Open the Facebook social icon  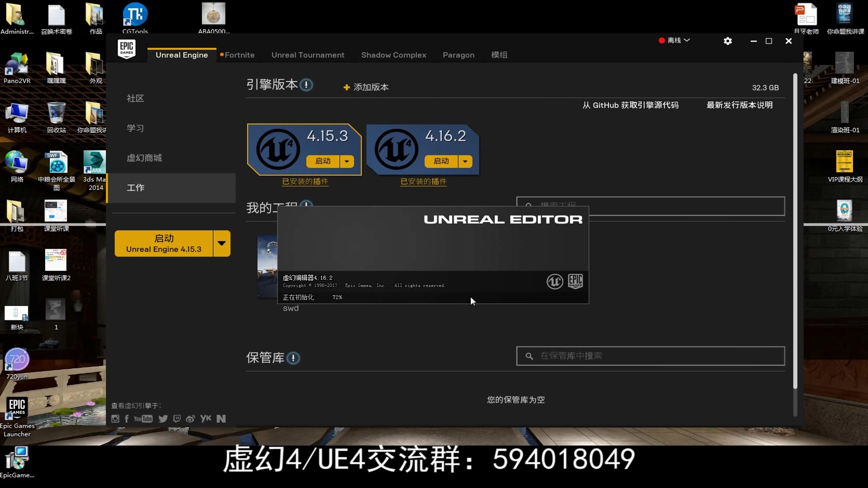point(127,419)
